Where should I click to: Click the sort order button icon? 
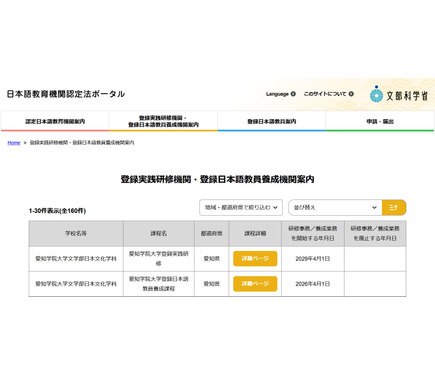tap(394, 208)
